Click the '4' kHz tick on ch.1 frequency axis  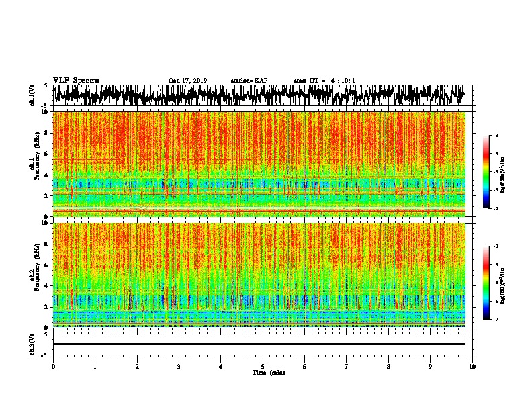click(x=47, y=175)
